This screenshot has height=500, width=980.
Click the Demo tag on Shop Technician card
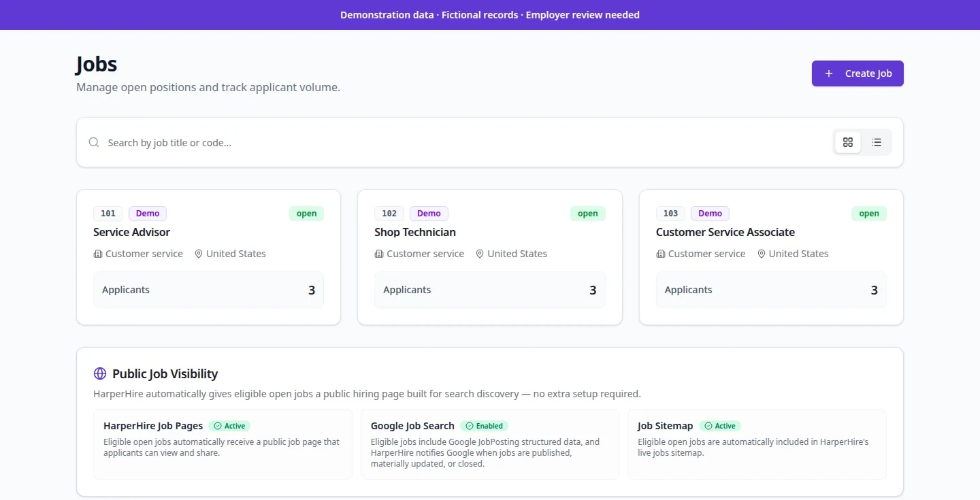[429, 214]
